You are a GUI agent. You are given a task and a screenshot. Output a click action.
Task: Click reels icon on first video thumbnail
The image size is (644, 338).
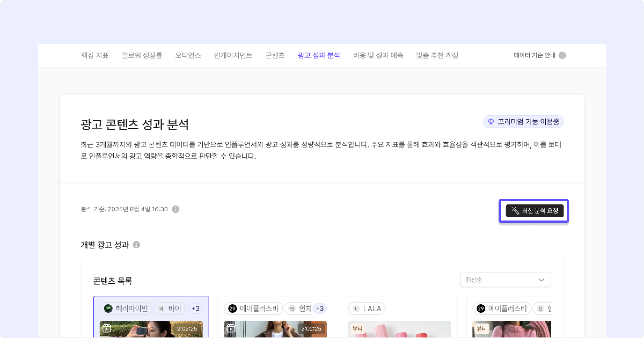(107, 328)
